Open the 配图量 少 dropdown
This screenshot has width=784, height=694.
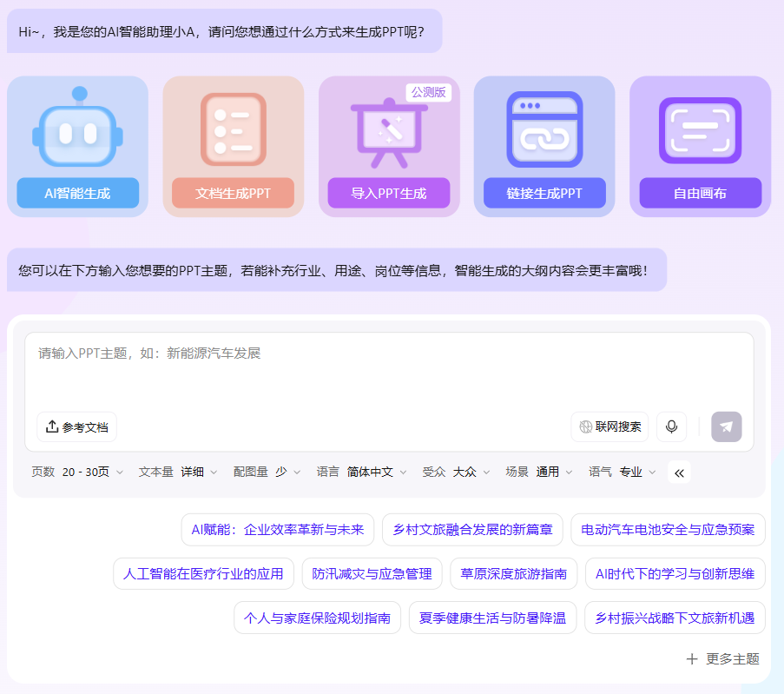pos(267,472)
